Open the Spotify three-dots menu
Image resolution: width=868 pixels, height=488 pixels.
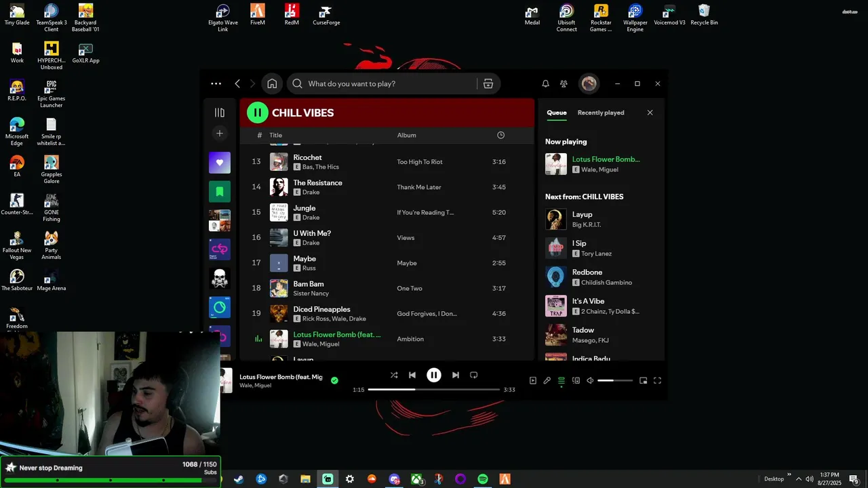pos(216,84)
